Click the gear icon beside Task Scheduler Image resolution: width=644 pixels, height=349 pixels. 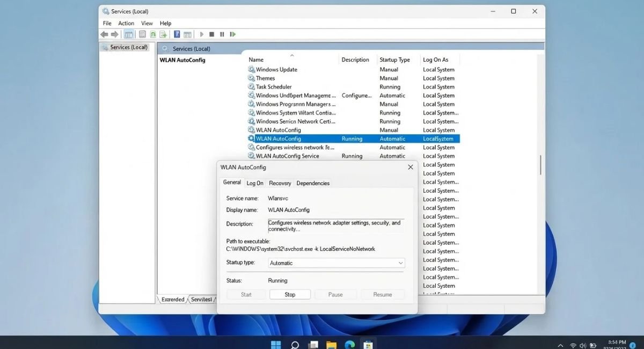251,86
